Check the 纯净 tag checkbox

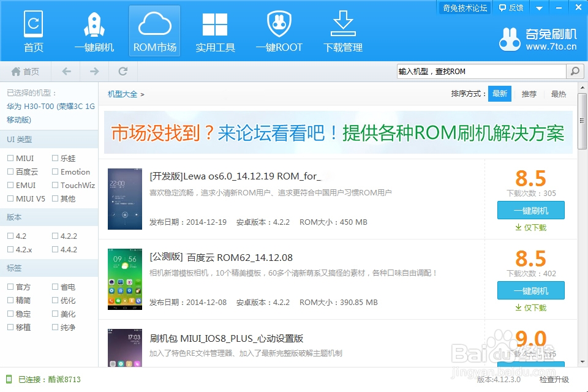pos(55,328)
